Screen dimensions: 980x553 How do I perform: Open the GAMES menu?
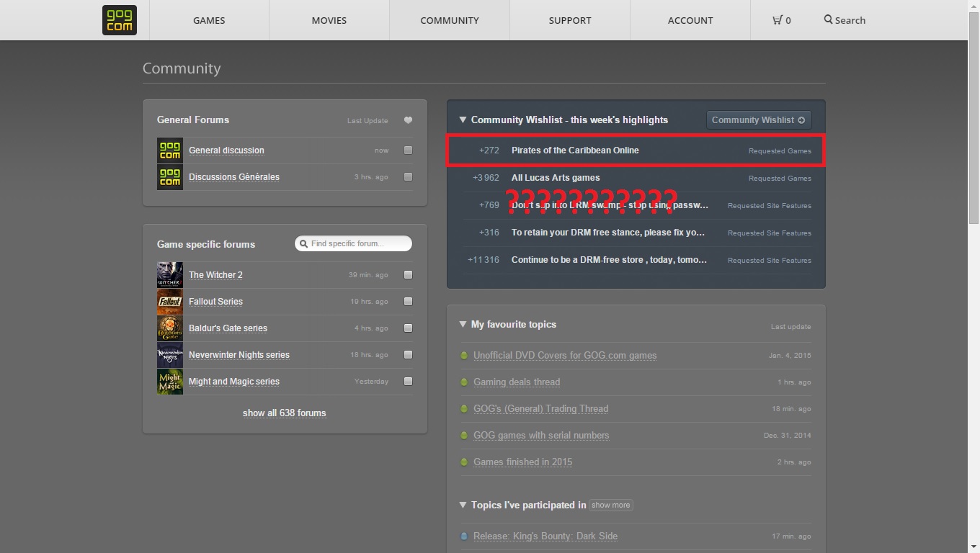pos(209,20)
